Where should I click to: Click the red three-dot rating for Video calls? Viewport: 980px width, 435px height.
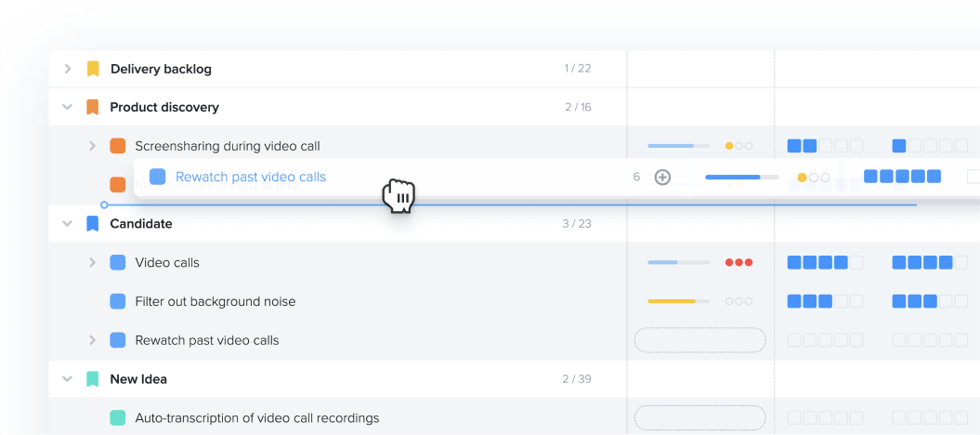coord(738,263)
